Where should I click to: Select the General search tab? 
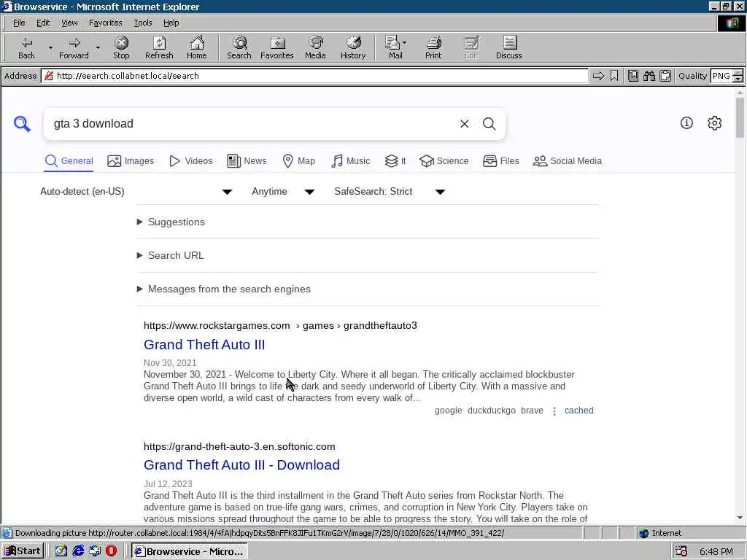coord(69,161)
